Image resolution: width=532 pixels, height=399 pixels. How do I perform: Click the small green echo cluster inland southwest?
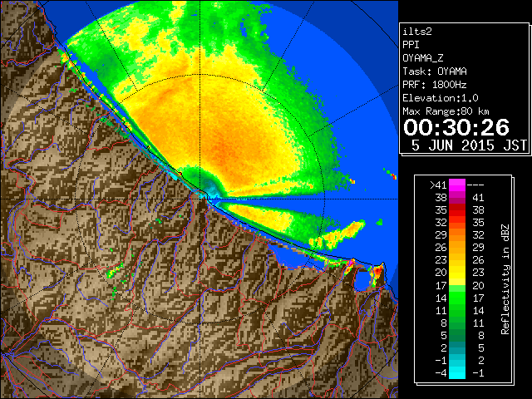click(x=115, y=271)
